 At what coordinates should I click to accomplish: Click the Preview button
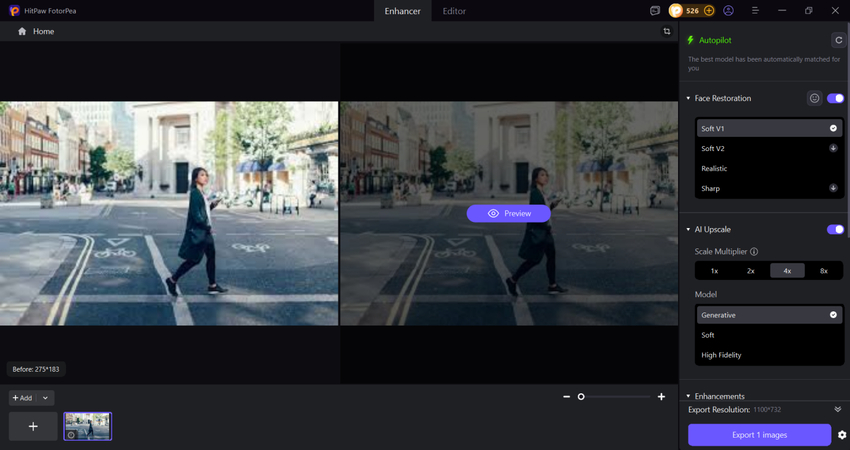pos(508,214)
